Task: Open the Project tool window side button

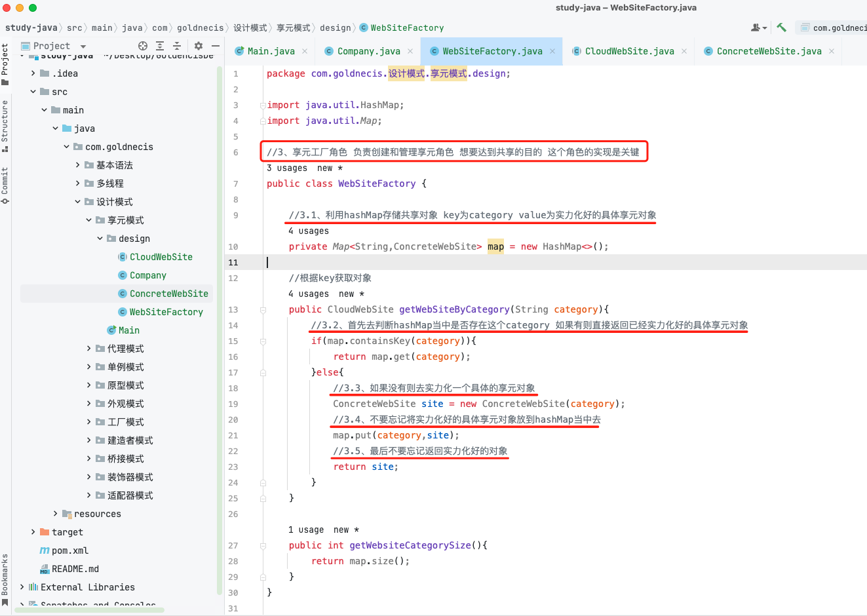Action: click(x=5, y=64)
